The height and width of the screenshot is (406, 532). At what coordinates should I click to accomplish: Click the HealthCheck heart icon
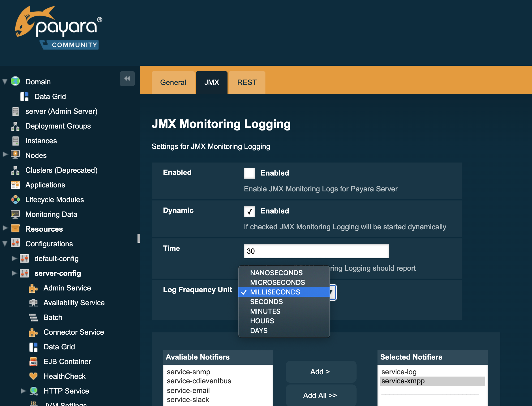[x=33, y=376]
